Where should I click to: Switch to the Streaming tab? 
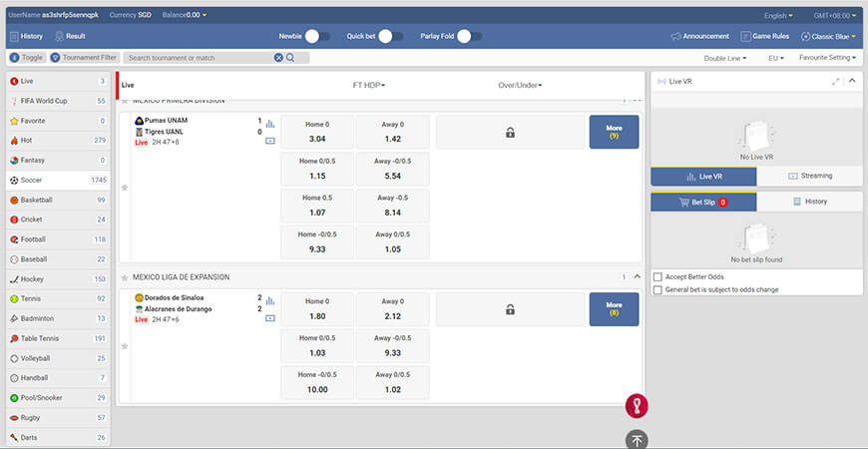tap(809, 176)
